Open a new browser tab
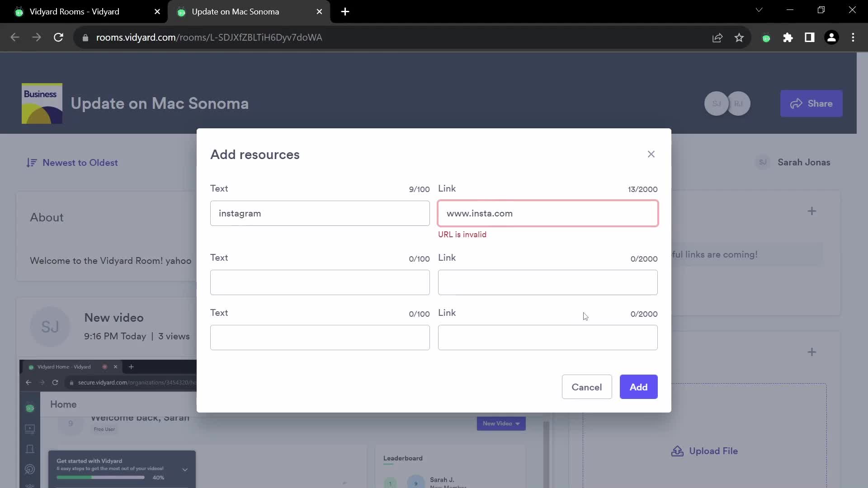 [345, 12]
